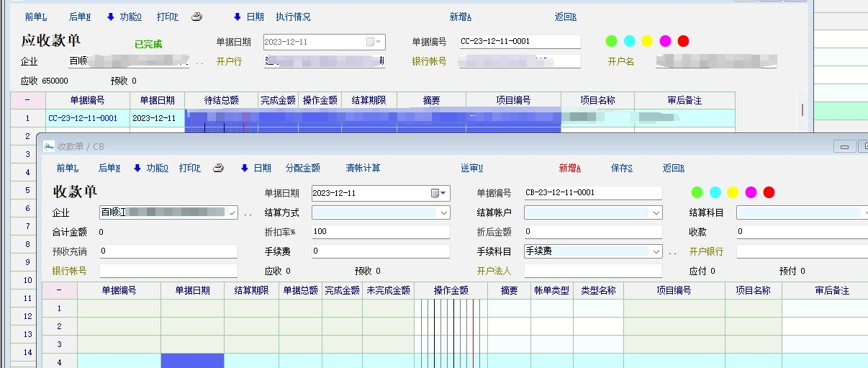Open the calendar picker for 收款单 单据日期
Viewport: 868px width, 368px height.
tap(435, 193)
